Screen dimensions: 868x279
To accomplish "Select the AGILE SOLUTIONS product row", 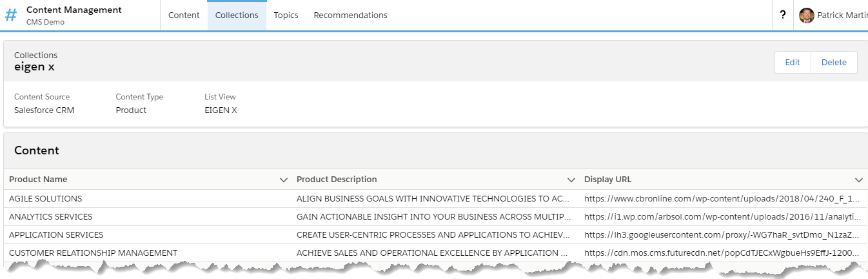I will pos(46,199).
